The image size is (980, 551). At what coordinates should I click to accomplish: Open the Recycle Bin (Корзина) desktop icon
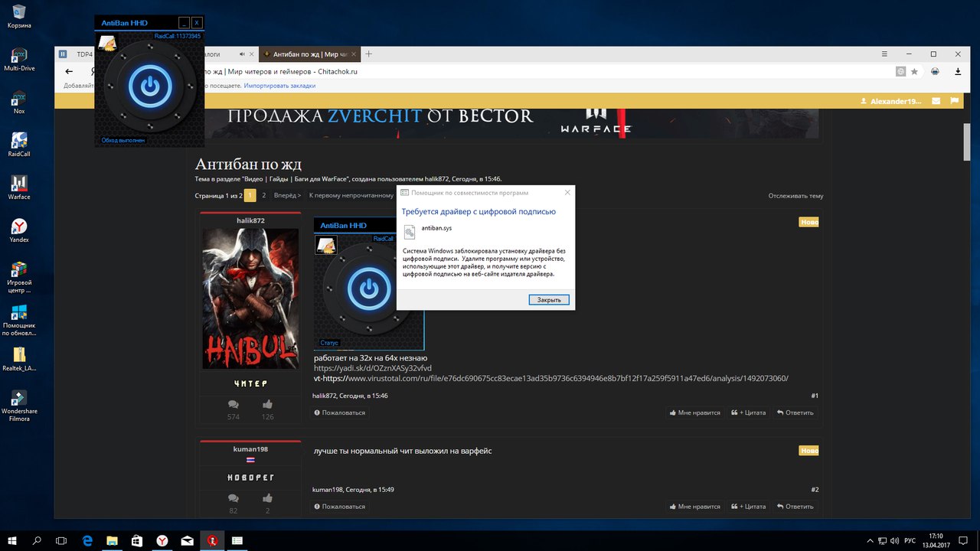(x=19, y=15)
